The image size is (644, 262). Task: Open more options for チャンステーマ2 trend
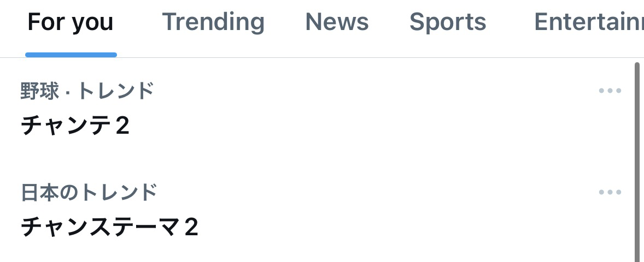(x=610, y=192)
